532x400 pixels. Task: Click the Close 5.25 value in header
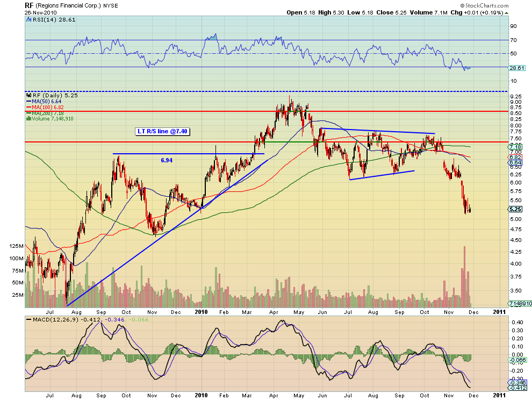coord(392,12)
